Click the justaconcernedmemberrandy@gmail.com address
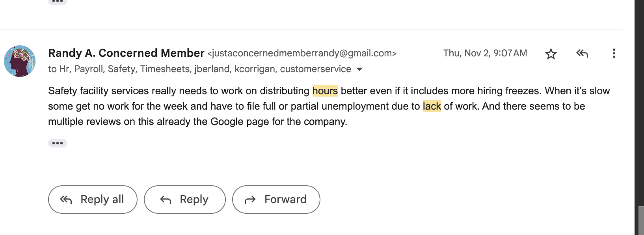 coord(302,53)
